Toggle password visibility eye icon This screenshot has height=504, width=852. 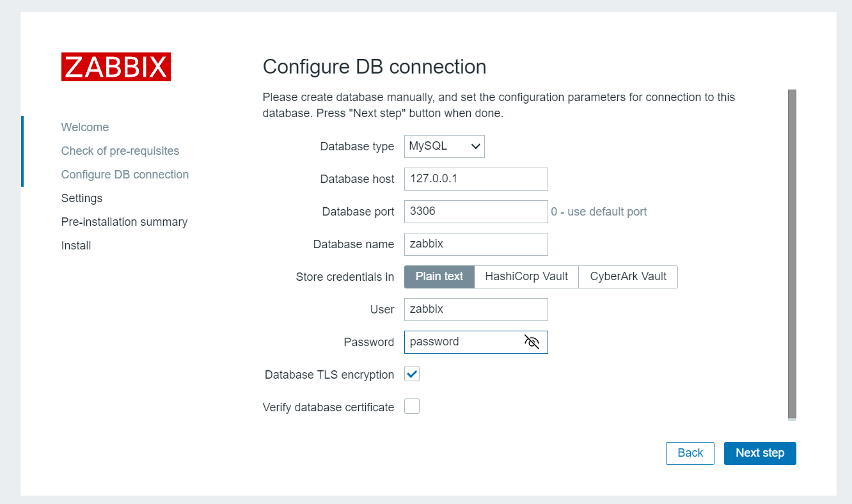click(x=532, y=342)
